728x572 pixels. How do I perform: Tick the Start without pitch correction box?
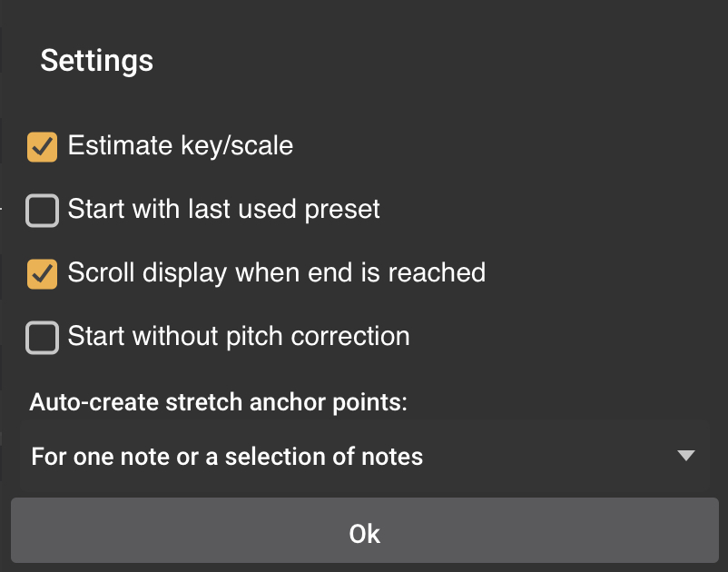coord(42,338)
